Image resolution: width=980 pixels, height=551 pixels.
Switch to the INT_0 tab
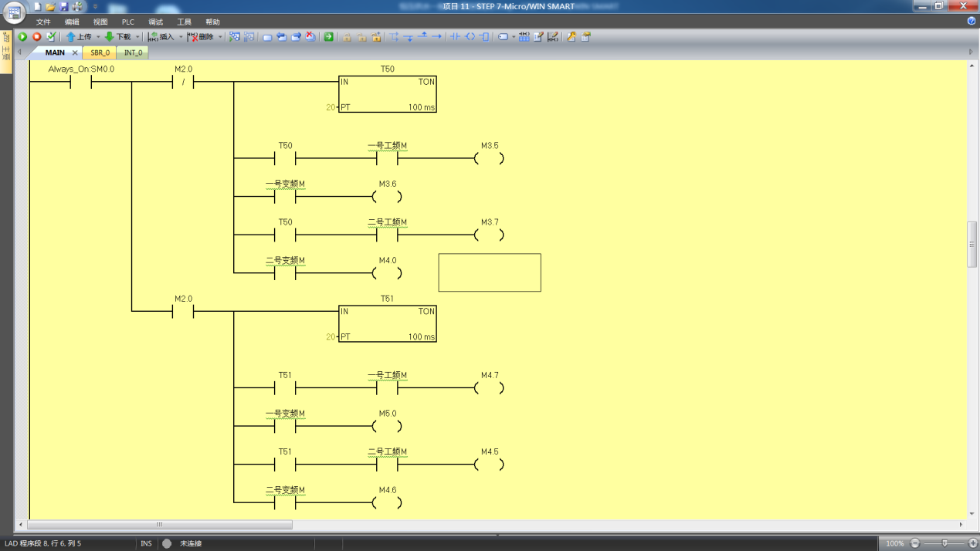[134, 53]
